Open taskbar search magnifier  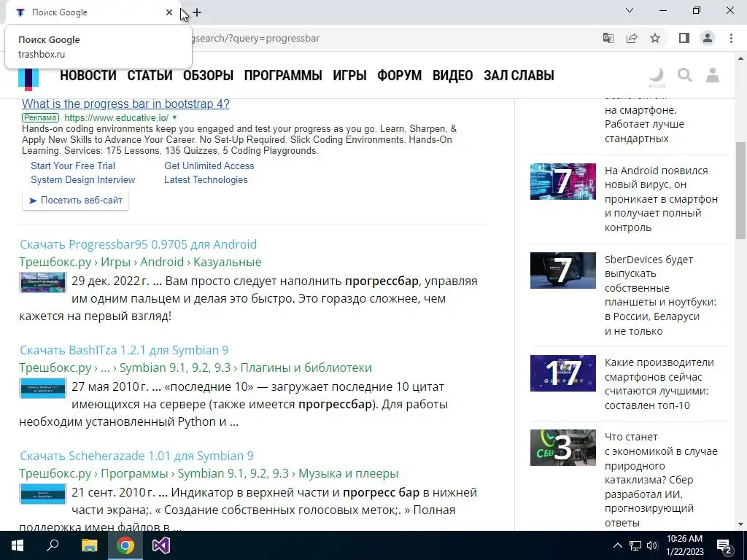(53, 545)
